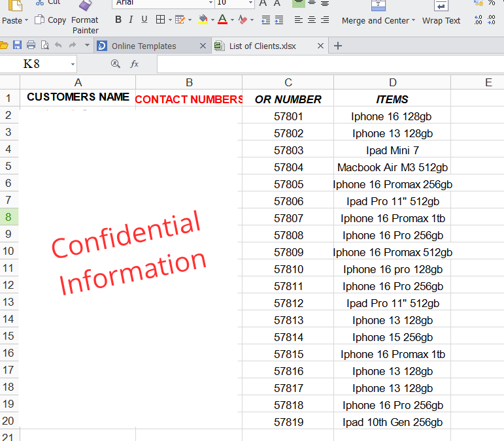Undo the last action
This screenshot has height=441, width=504.
pos(58,45)
